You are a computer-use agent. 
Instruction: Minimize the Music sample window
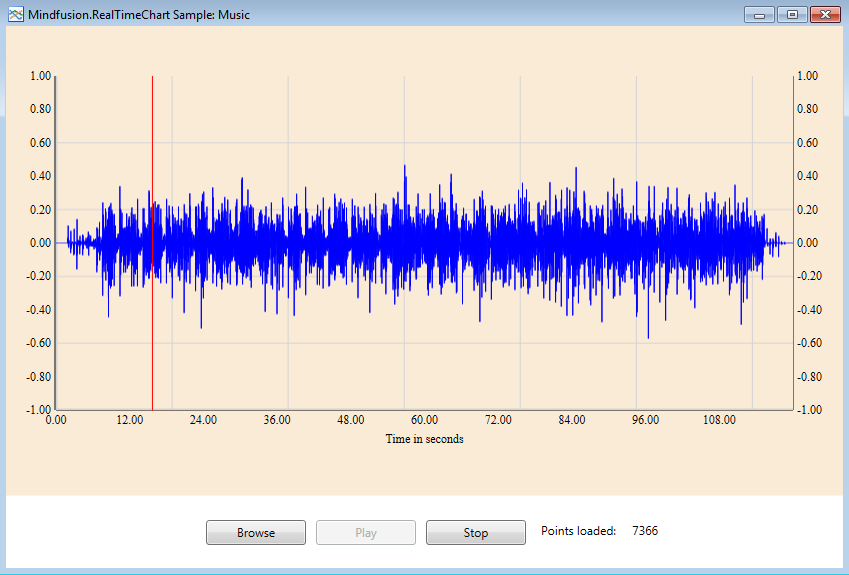click(760, 15)
